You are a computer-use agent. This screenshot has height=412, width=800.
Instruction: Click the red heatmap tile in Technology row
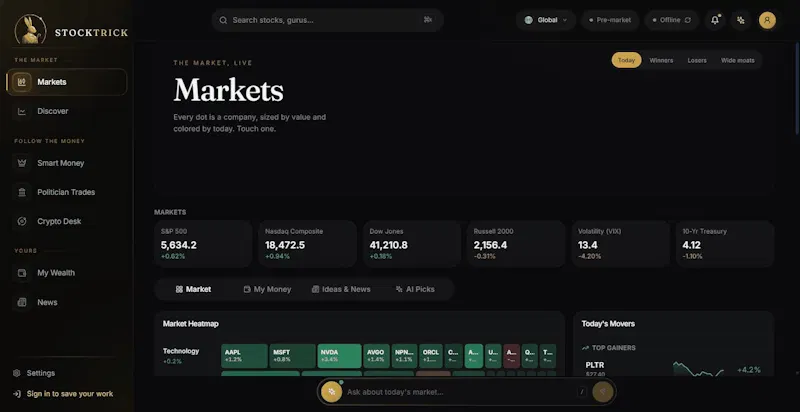pos(511,356)
